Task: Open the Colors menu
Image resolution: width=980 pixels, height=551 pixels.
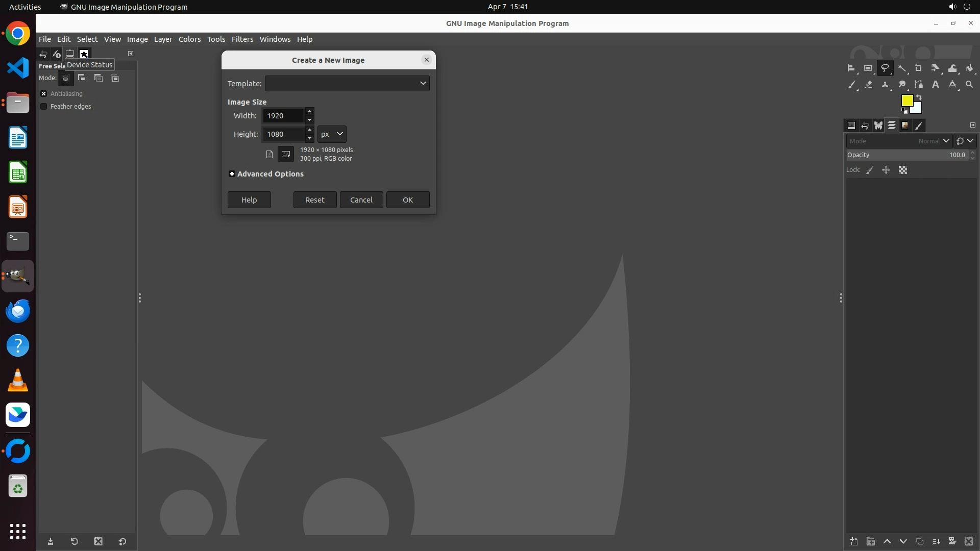Action: click(x=189, y=39)
